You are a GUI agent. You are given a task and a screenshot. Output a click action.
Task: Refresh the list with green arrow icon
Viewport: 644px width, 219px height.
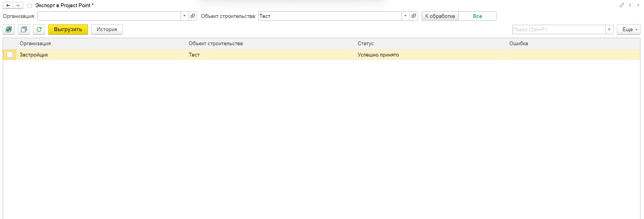click(39, 29)
